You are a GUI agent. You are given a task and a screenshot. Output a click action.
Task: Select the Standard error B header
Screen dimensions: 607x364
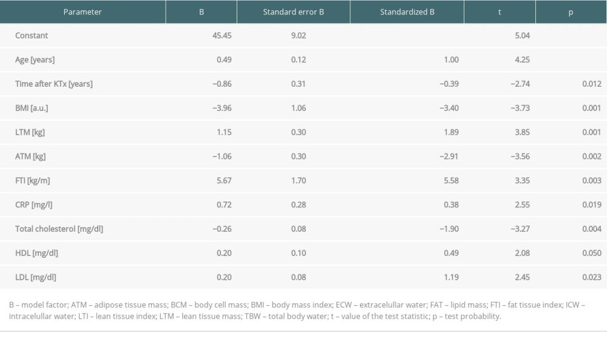293,12
